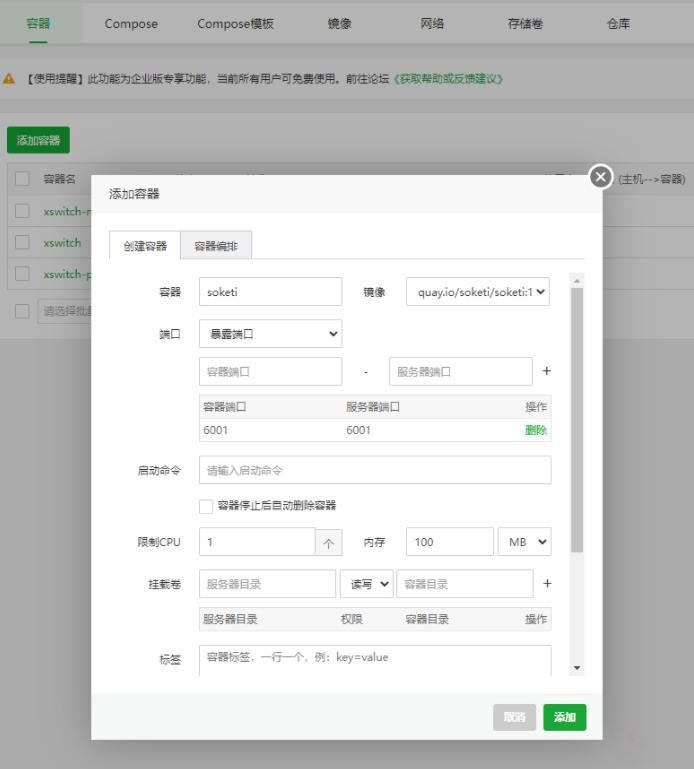Toggle the select-all checkbox in table header
Viewport: 694px width, 769px height.
tap(22, 179)
